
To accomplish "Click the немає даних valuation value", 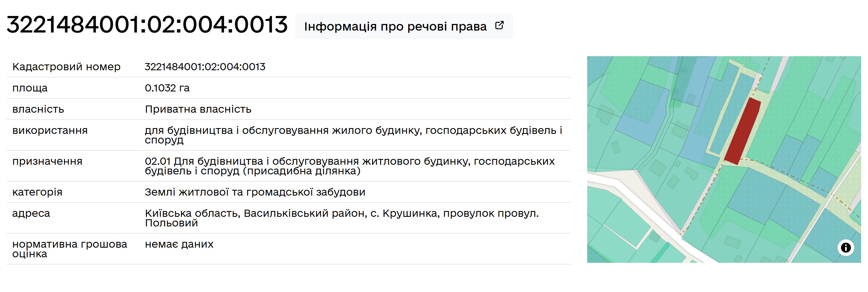I will pyautogui.click(x=179, y=244).
